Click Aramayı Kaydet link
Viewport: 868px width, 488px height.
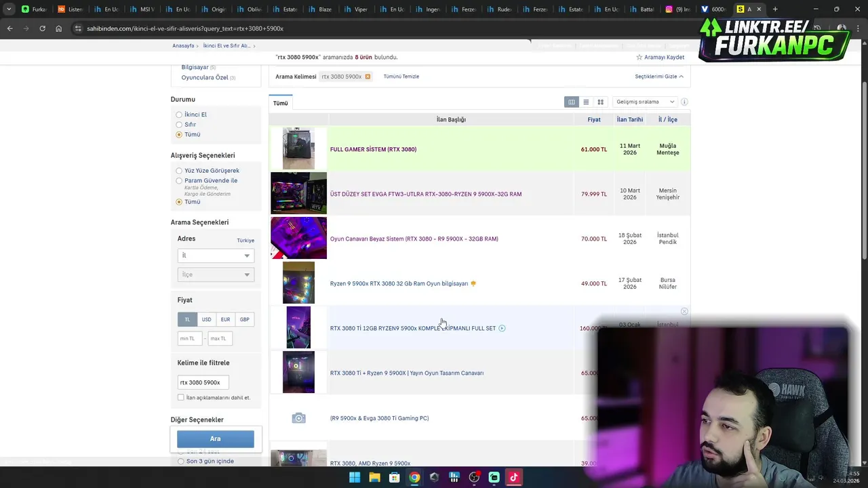coord(664,57)
